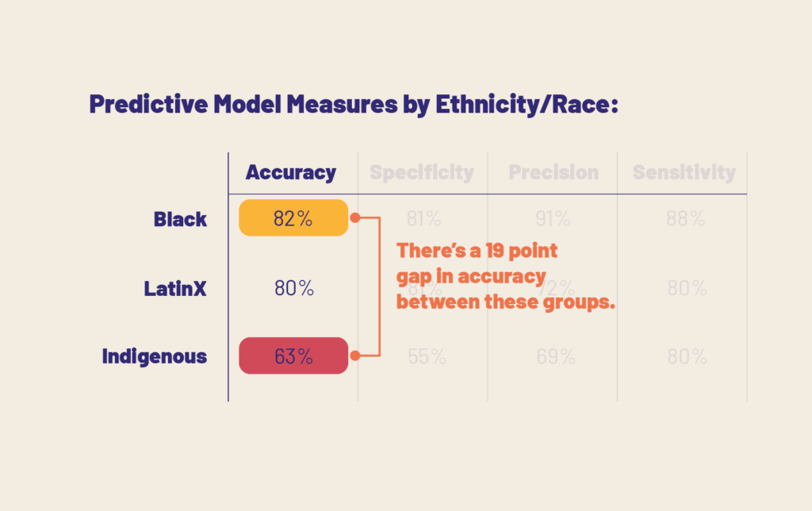This screenshot has width=812, height=511.
Task: Click Indigenous precision value 69%
Action: click(x=556, y=356)
